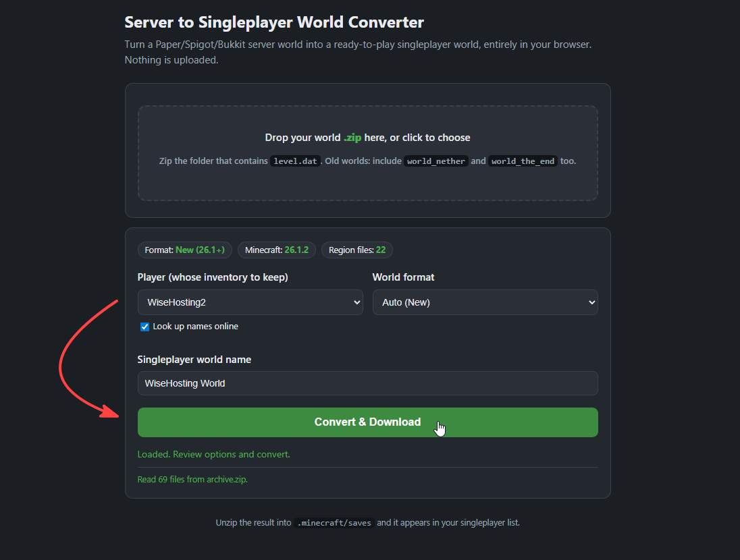This screenshot has width=740, height=560.
Task: Toggle the Look up names online checkbox
Action: [x=145, y=327]
